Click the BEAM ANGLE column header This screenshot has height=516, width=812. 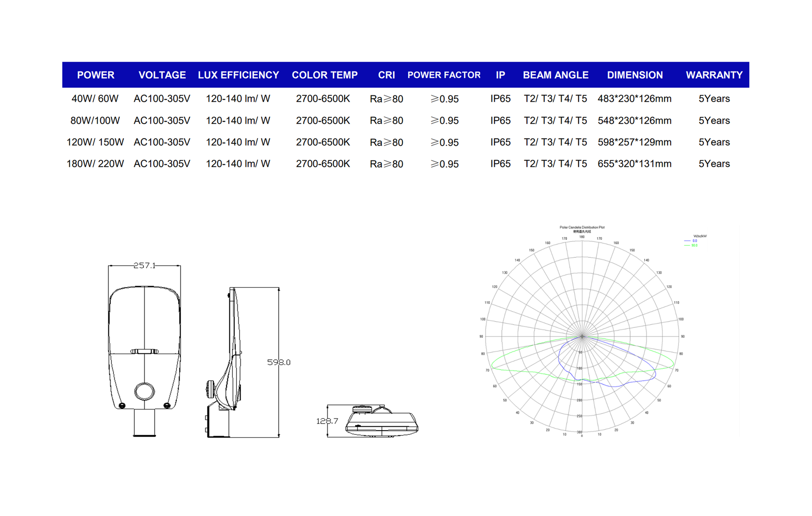coord(555,75)
